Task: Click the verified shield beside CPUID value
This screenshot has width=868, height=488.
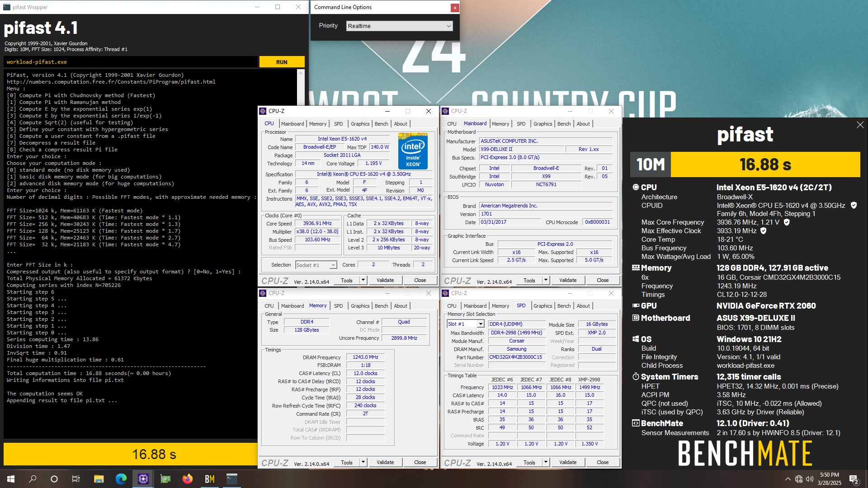Action: (x=854, y=205)
